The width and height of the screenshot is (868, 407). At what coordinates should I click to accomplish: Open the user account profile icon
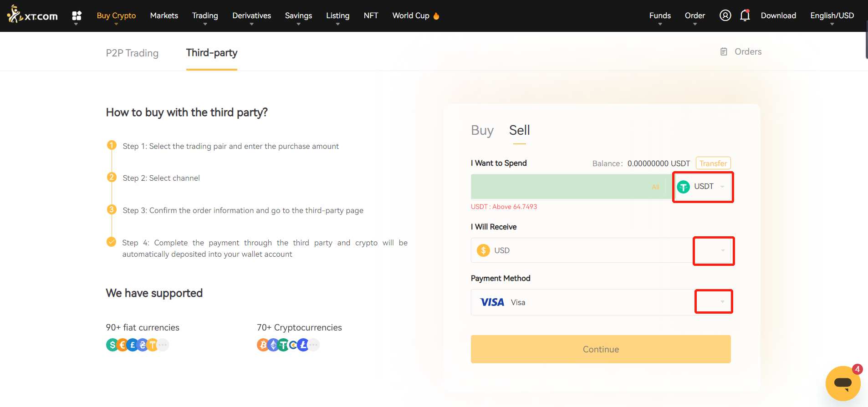[x=725, y=15]
